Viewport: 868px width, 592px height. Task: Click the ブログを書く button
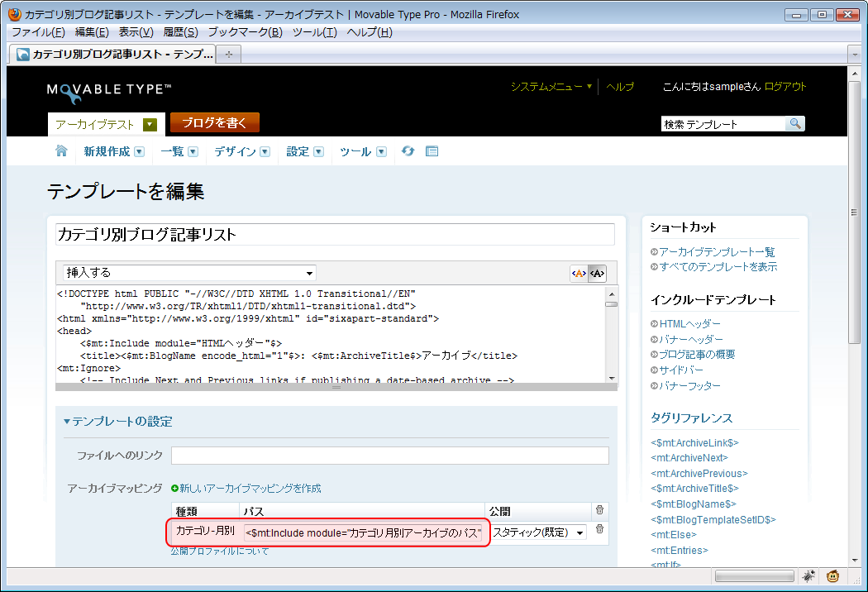tap(214, 123)
